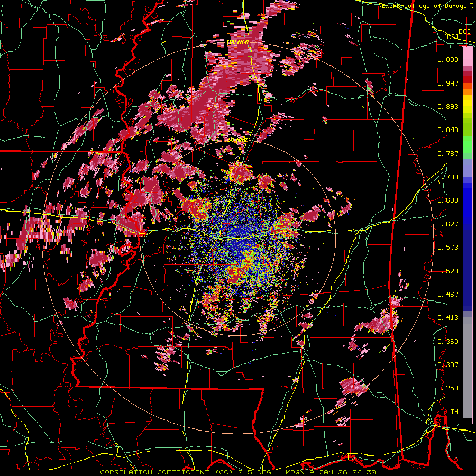Select the 0.253 scale value
Image resolution: width=476 pixels, height=476 pixels.
point(448,388)
